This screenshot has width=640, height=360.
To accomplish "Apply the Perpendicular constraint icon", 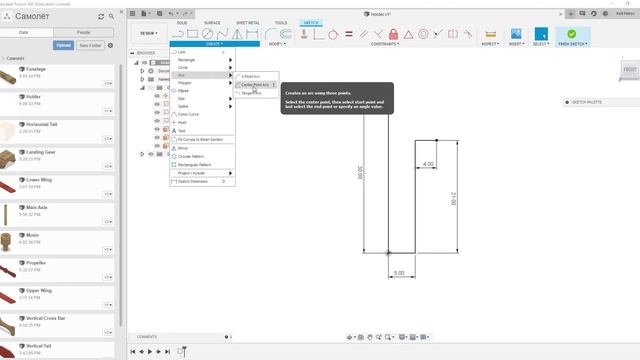I will pyautogui.click(x=378, y=34).
